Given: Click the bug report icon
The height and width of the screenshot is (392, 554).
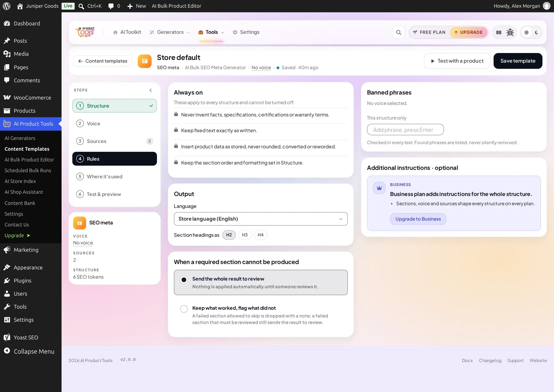Looking at the screenshot, I should coord(510,32).
